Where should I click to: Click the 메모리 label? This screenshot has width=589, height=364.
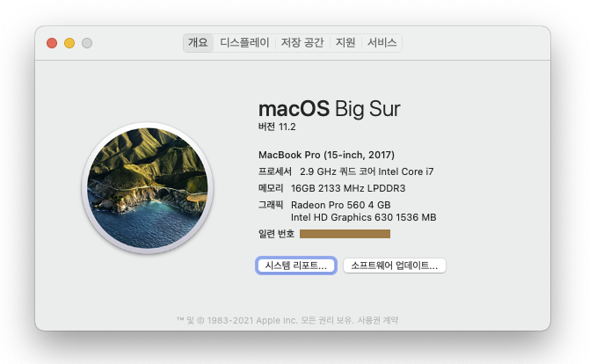pos(271,188)
